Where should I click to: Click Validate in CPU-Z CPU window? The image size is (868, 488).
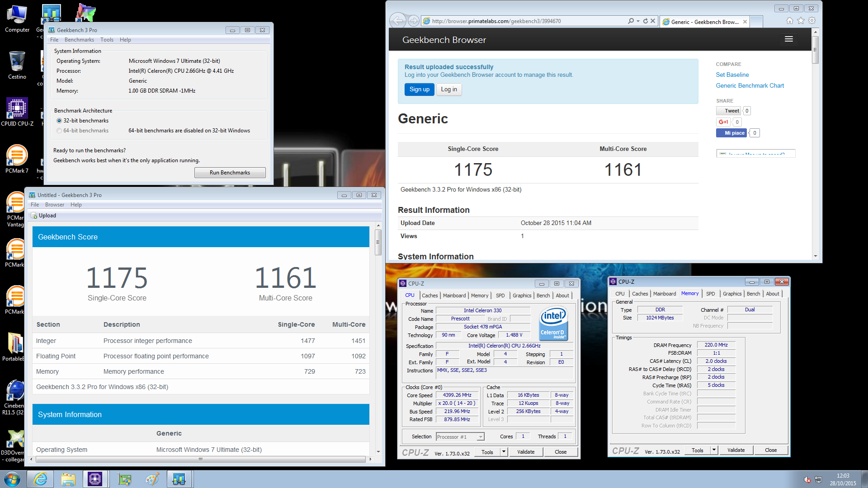point(526,452)
